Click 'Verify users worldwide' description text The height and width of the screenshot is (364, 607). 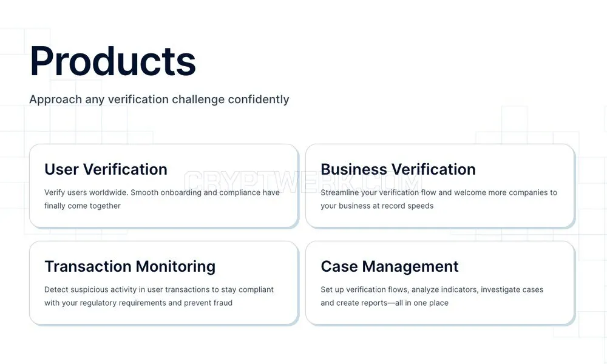click(x=162, y=199)
